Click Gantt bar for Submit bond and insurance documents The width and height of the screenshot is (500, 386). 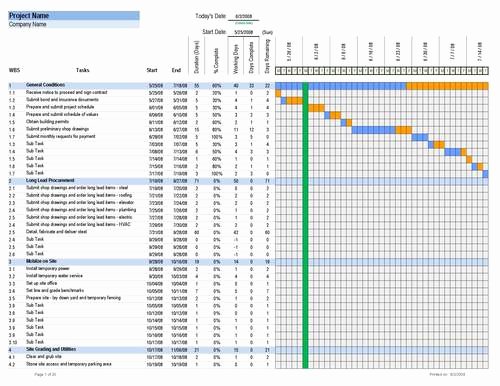click(292, 100)
